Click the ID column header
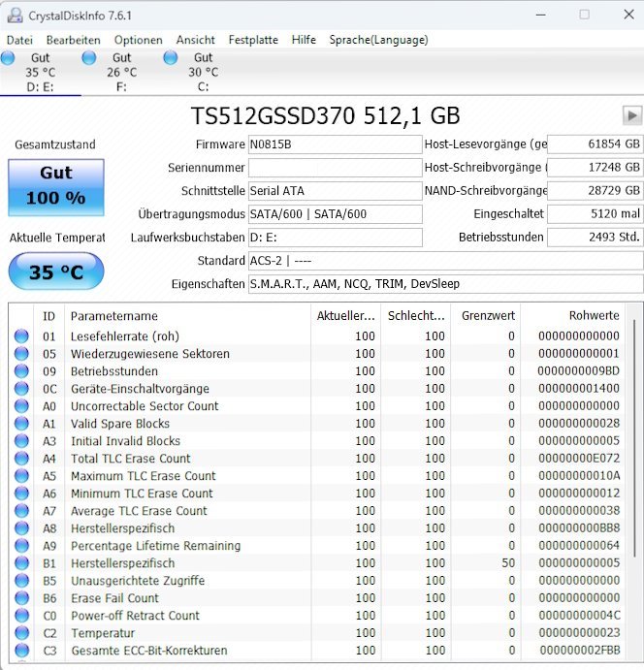 [x=49, y=316]
